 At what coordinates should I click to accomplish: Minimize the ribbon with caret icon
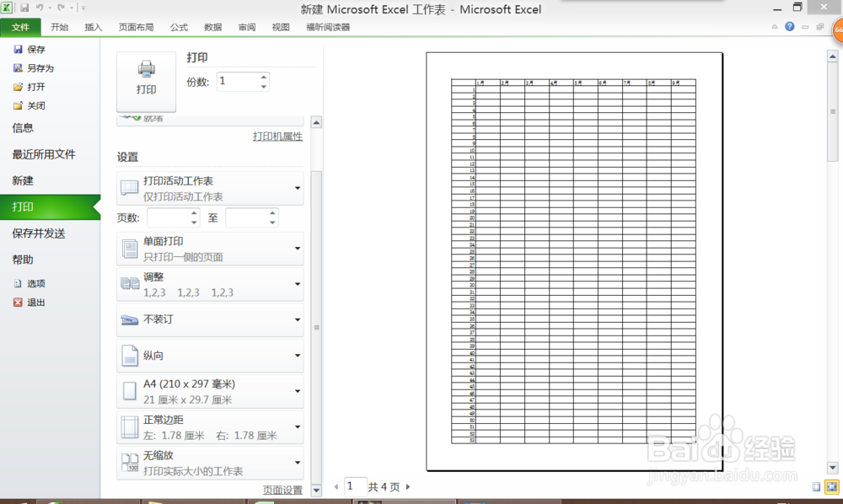click(775, 27)
